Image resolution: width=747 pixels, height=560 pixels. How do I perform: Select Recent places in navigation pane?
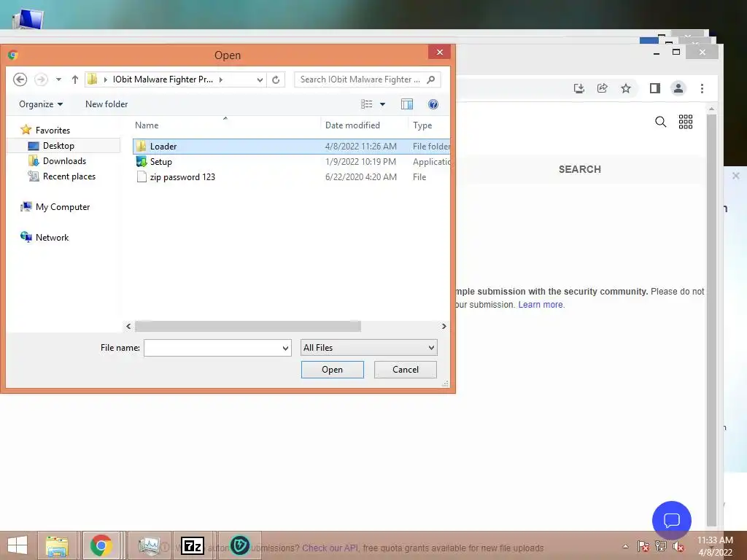click(62, 176)
